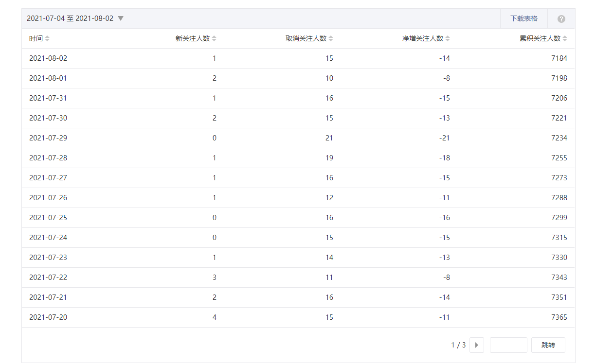Select the 2021-07-22 date cell
Screen dimensions: 595x364
tap(48, 277)
